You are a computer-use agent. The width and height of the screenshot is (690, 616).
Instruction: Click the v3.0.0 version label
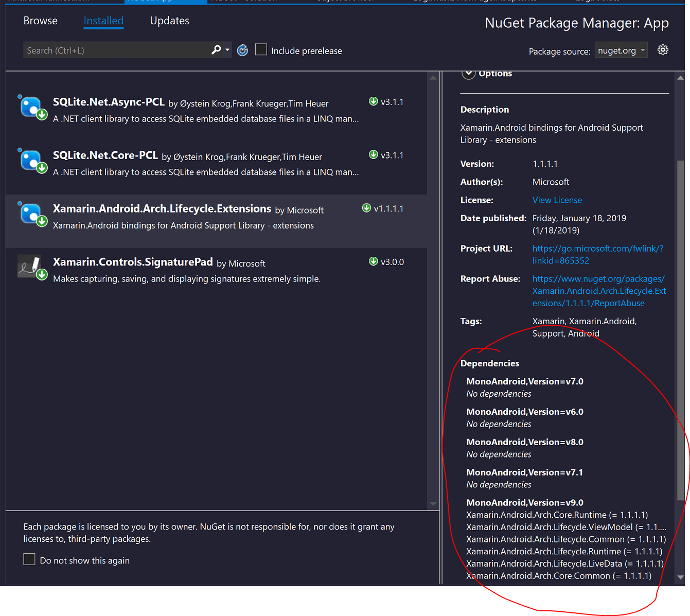(392, 262)
